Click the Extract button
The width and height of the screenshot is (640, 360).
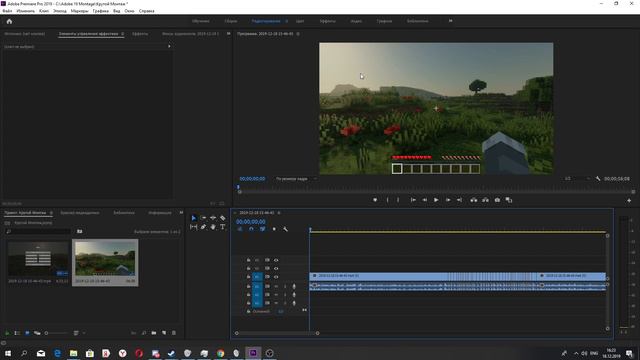[485, 200]
